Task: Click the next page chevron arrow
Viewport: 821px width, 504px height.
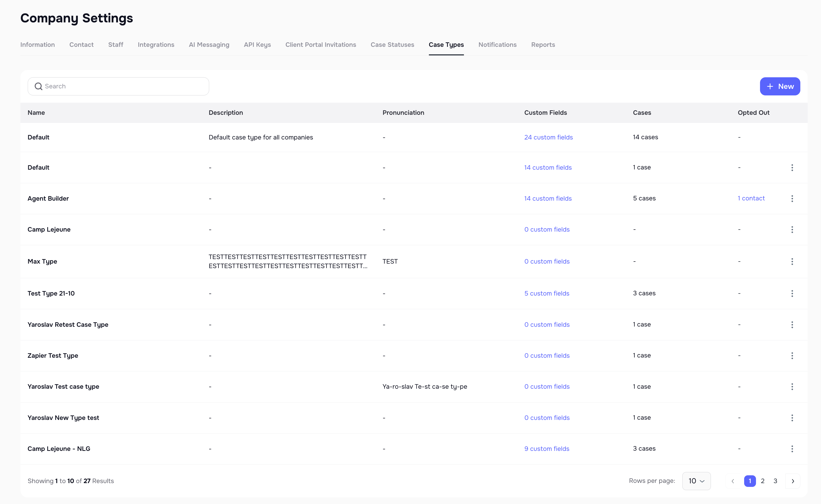Action: click(x=793, y=481)
